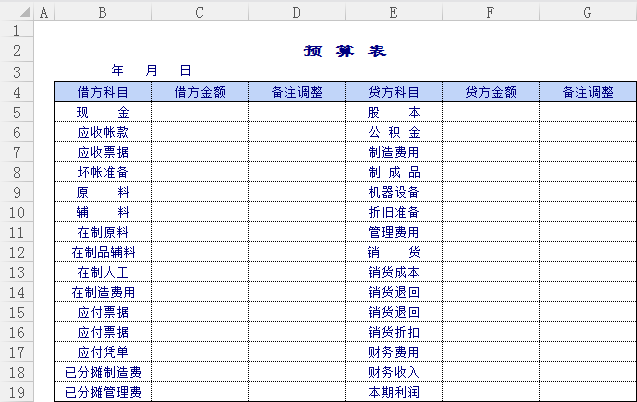Select the column D header
This screenshot has height=402, width=637.
[x=297, y=12]
